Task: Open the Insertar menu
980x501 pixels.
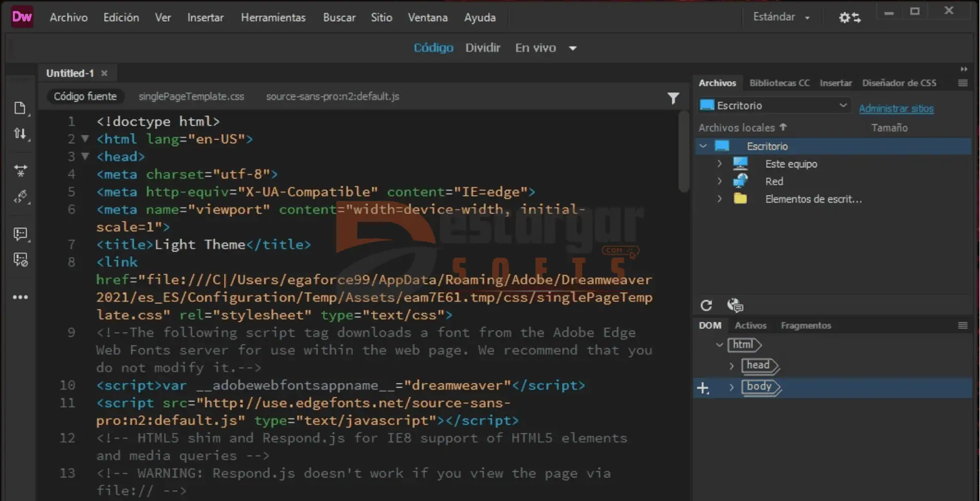Action: [205, 17]
